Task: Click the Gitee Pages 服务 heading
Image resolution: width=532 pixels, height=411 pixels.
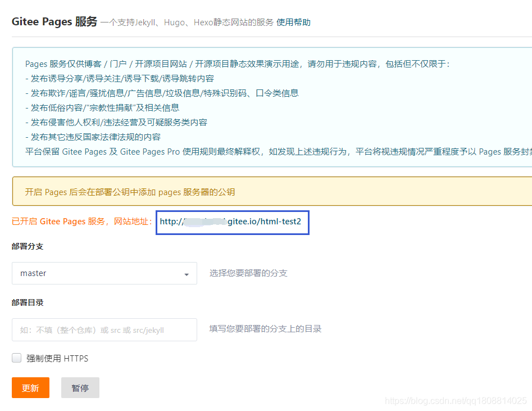Action: coord(54,22)
